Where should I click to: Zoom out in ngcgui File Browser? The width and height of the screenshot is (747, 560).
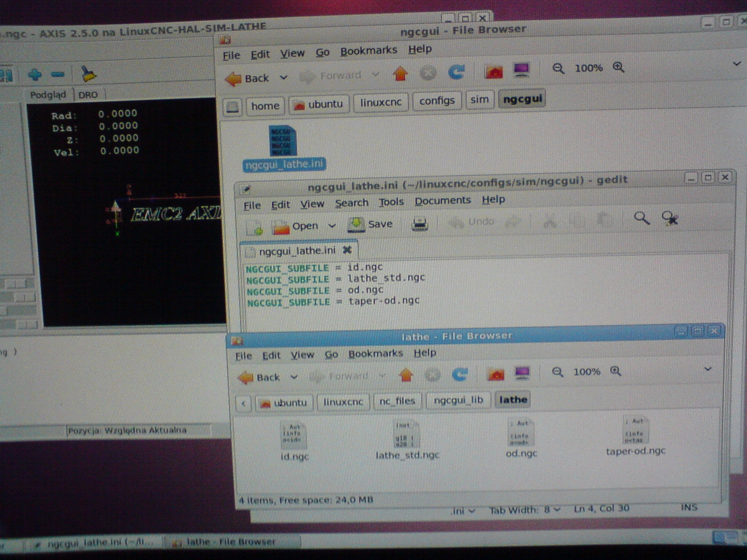(558, 69)
